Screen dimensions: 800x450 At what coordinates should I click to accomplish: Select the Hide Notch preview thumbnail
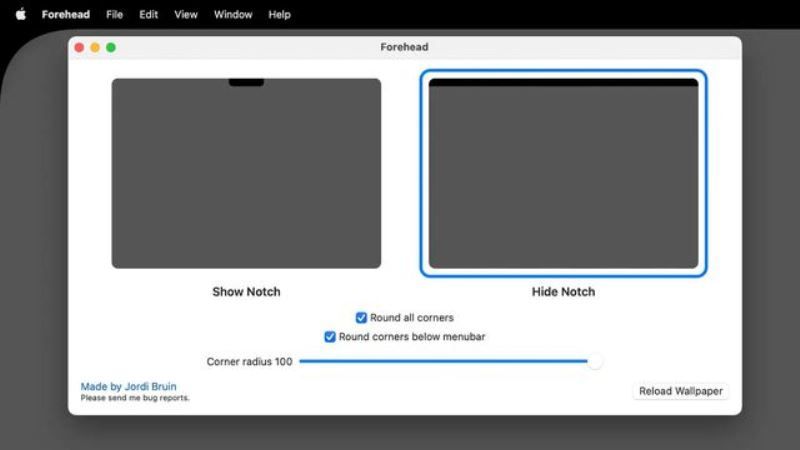(x=563, y=173)
